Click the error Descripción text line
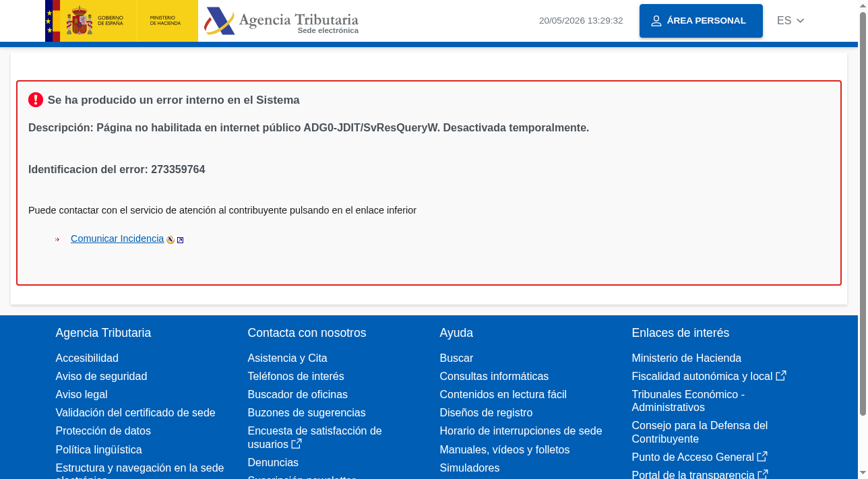The height and width of the screenshot is (479, 868). click(x=309, y=128)
